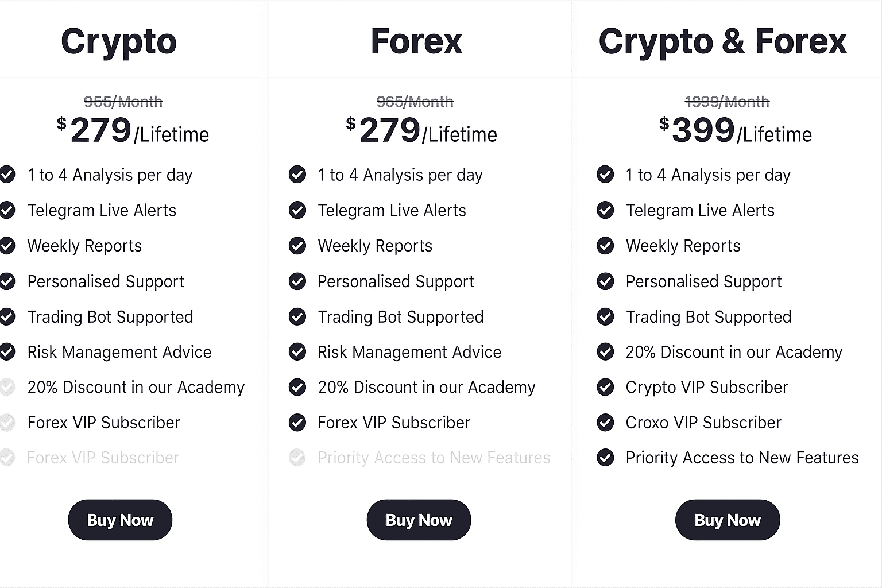The height and width of the screenshot is (588, 882).
Task: Click the checkmark beside Crypto & Forex 'Priority Access to New Features'
Action: click(x=605, y=458)
